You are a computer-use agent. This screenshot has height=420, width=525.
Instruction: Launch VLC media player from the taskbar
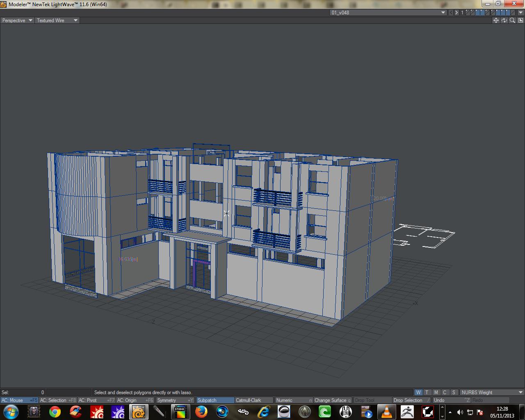point(386,411)
